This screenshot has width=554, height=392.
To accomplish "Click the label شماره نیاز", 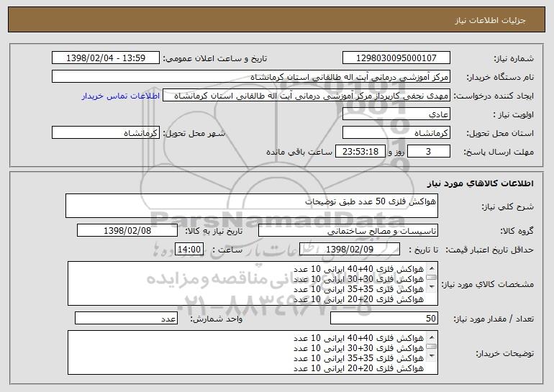I will 514,58.
